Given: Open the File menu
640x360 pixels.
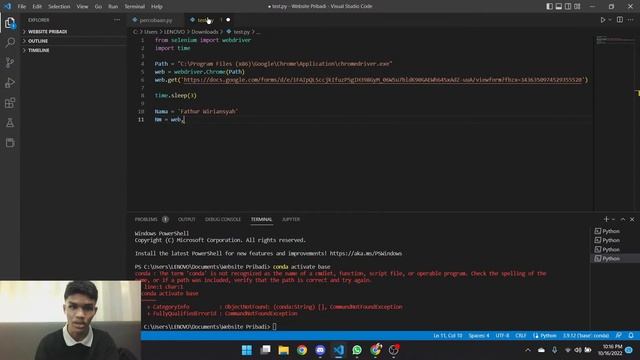Looking at the screenshot, I should pyautogui.click(x=22, y=7).
